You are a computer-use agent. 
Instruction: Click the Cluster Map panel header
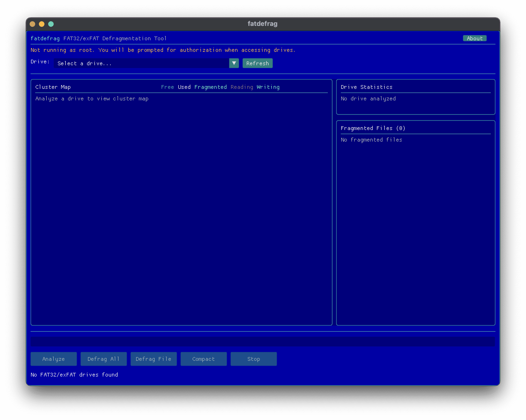(x=53, y=87)
